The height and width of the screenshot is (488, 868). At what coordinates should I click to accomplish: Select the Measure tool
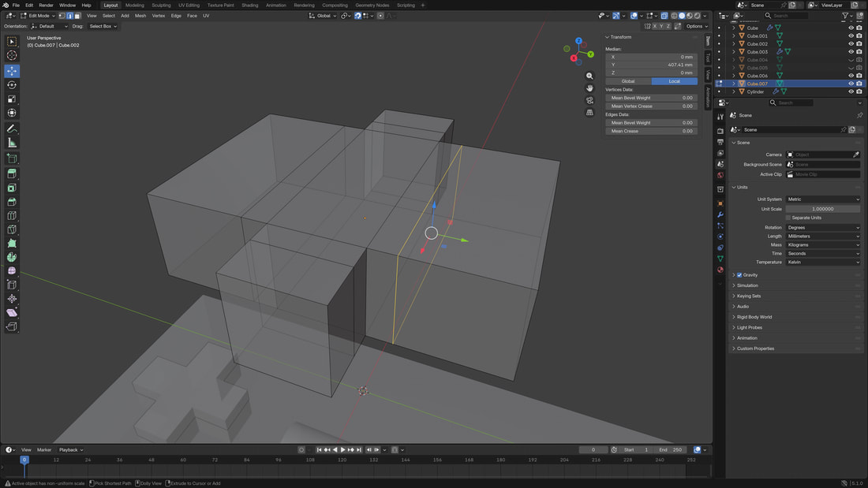12,143
